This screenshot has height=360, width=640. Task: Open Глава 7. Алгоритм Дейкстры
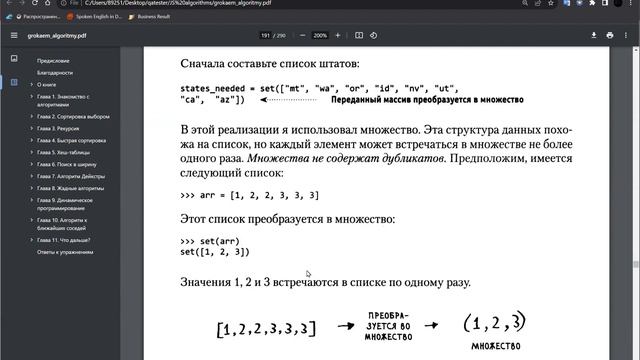(x=71, y=176)
